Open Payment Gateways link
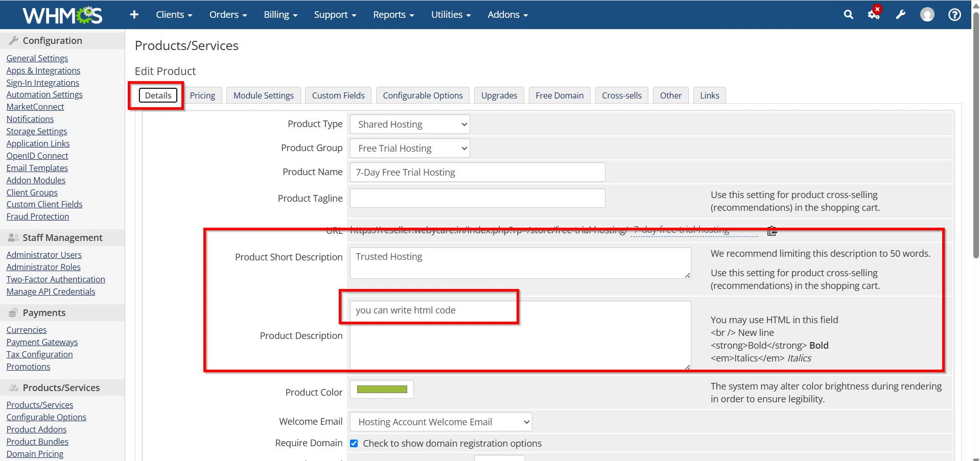Viewport: 980px width, 461px height. click(x=42, y=342)
